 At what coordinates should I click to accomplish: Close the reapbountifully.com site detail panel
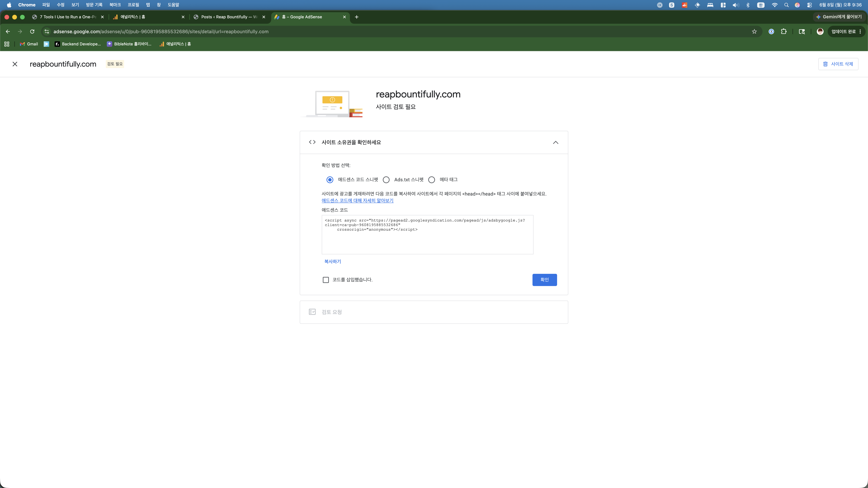pos(15,64)
